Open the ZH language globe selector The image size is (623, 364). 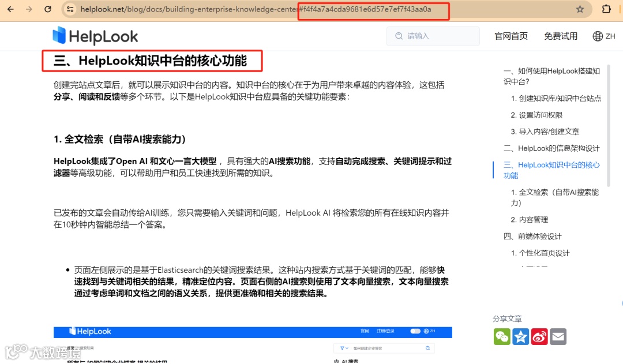(x=603, y=36)
